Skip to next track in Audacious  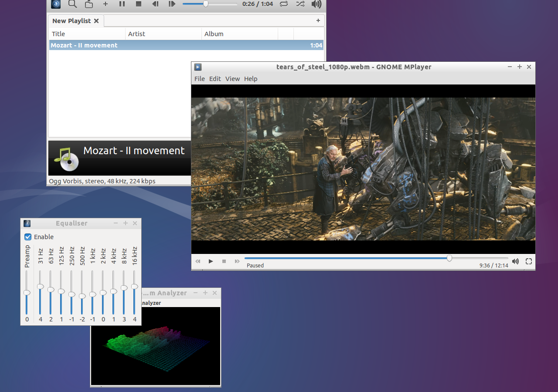[x=172, y=4]
